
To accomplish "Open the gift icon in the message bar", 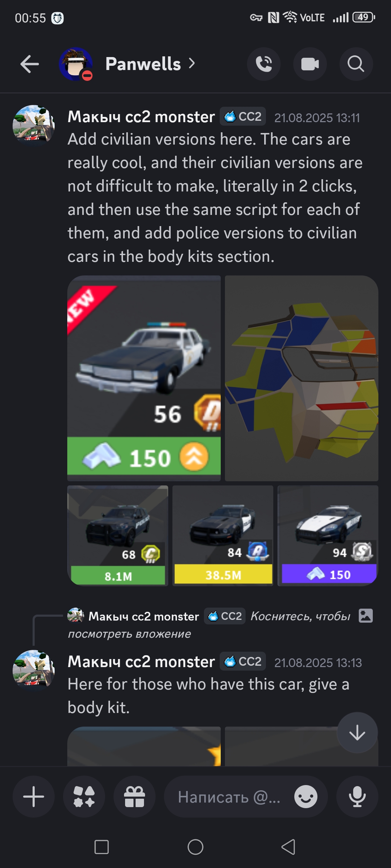I will click(x=135, y=797).
